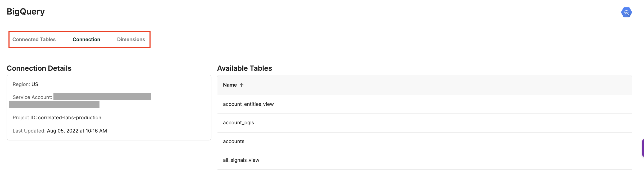Click the Available Tables heading

point(244,68)
